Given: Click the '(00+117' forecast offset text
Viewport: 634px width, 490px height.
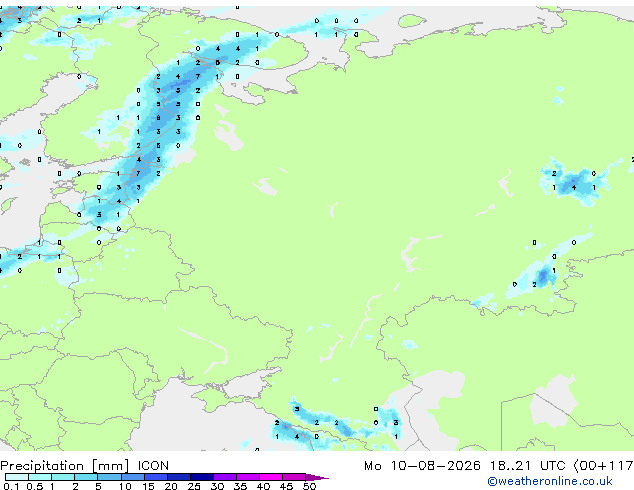Looking at the screenshot, I should (603, 466).
